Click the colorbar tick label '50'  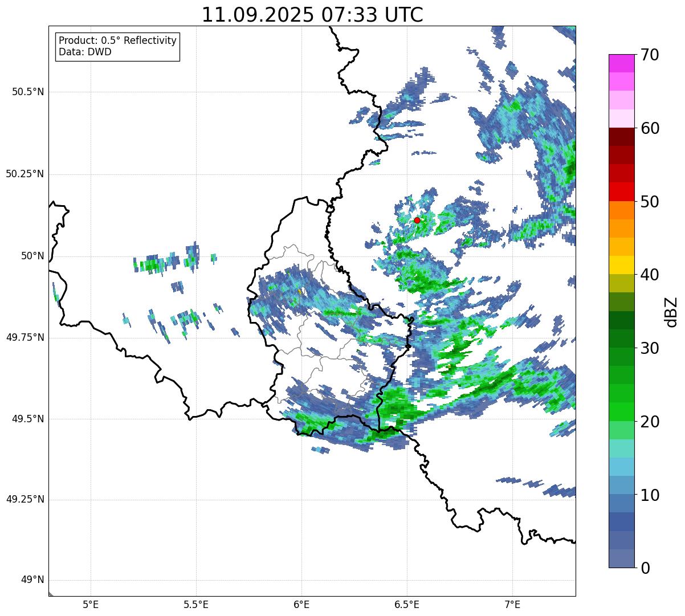[650, 202]
